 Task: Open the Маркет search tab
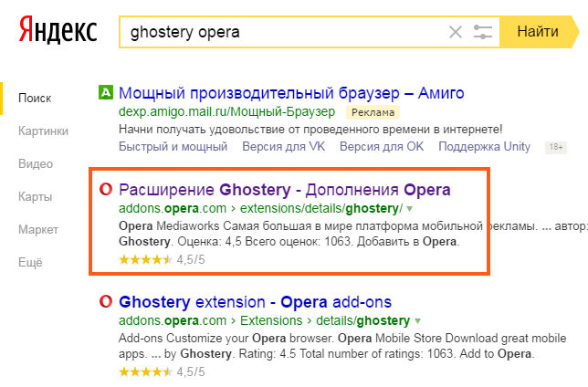38,229
